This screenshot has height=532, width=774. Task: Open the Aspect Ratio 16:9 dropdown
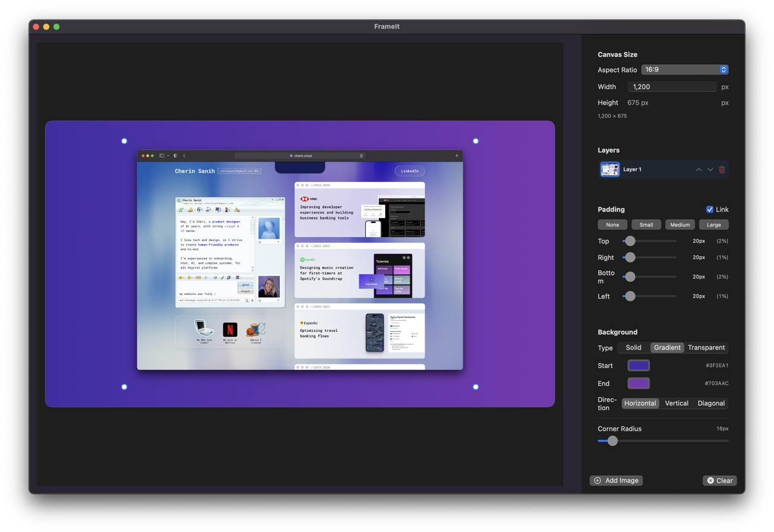[685, 70]
